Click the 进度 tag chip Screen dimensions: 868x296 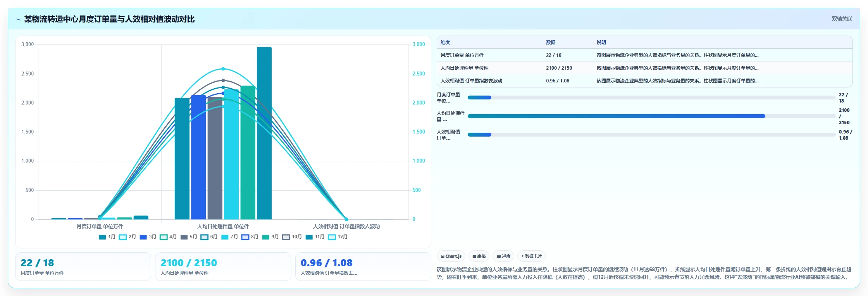(503, 256)
